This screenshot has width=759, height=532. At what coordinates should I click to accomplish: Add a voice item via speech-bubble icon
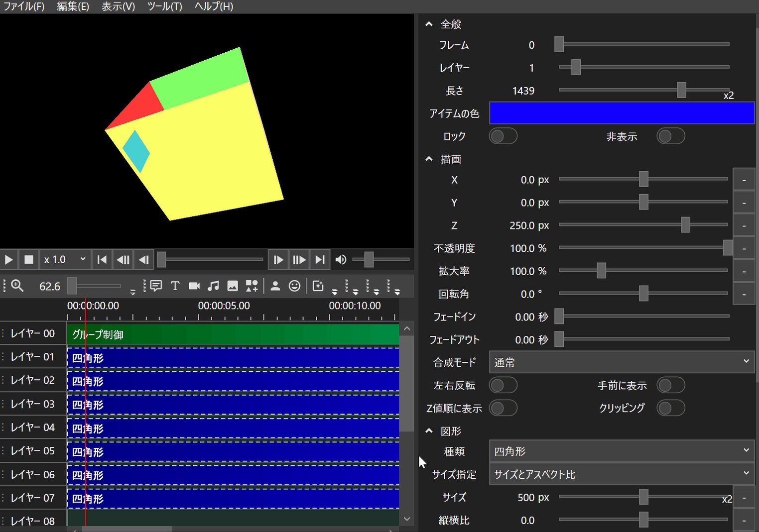pyautogui.click(x=156, y=286)
